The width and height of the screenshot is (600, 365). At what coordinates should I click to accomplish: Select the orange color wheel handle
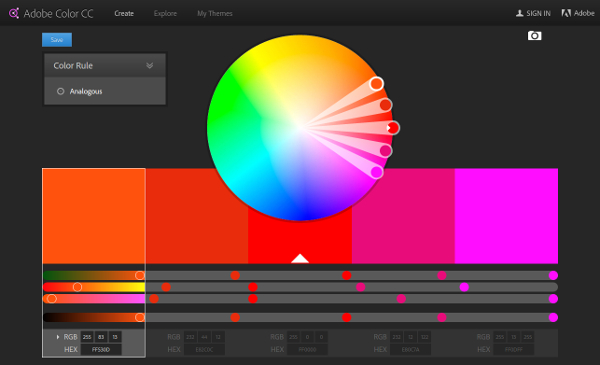tap(377, 83)
